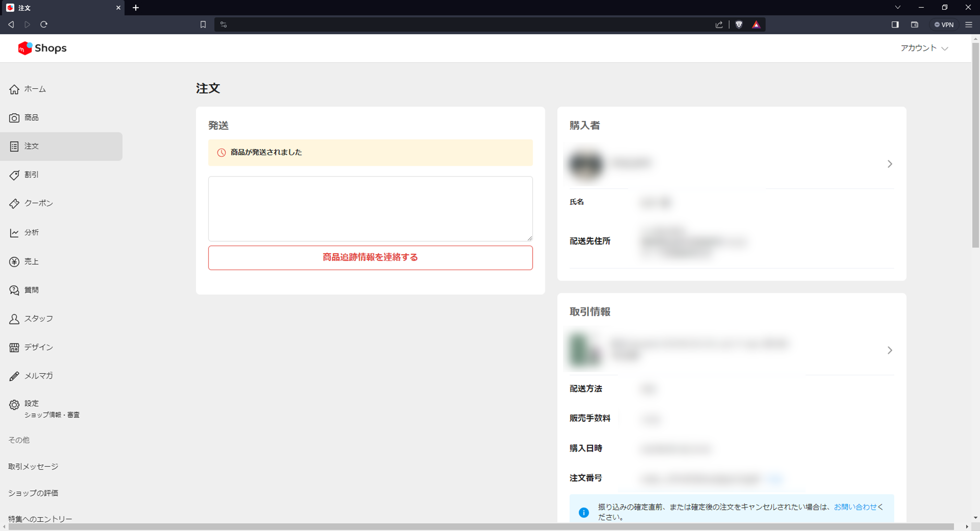Click the discount tag icon for 割引
Viewport: 980px width, 531px height.
tap(14, 175)
